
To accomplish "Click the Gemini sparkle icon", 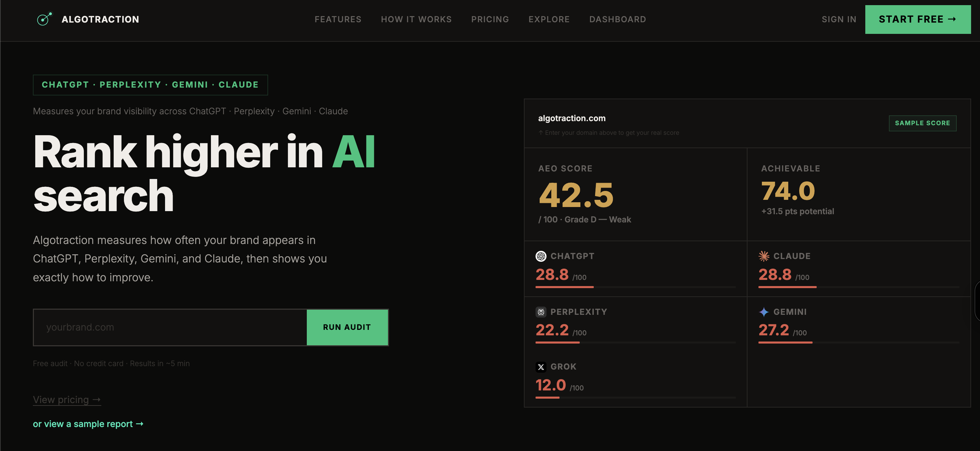I will pyautogui.click(x=764, y=312).
